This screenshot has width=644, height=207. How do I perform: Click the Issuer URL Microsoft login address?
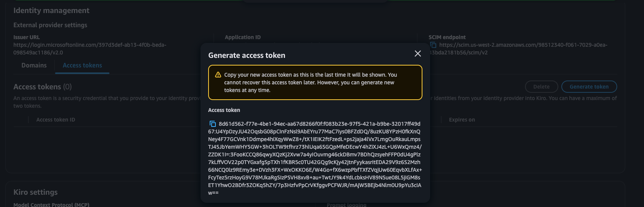point(90,49)
